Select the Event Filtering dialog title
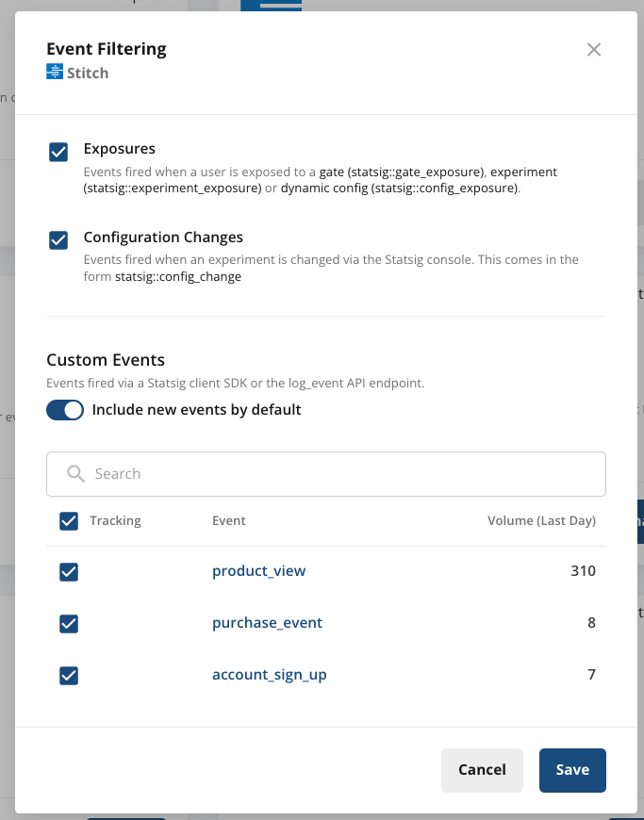 107,49
